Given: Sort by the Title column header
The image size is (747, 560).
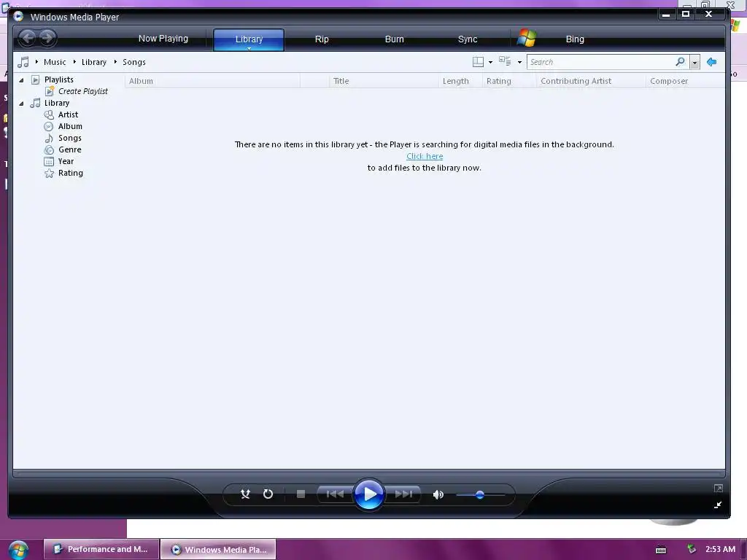Looking at the screenshot, I should click(384, 81).
